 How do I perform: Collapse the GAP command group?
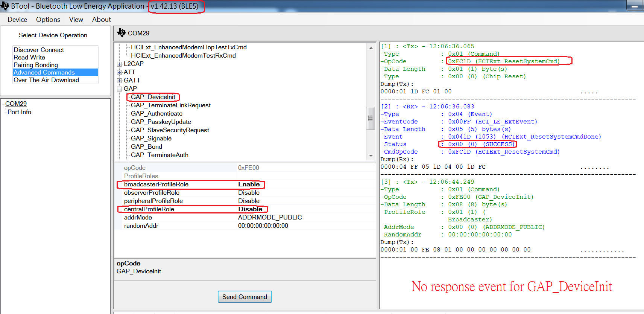point(119,89)
